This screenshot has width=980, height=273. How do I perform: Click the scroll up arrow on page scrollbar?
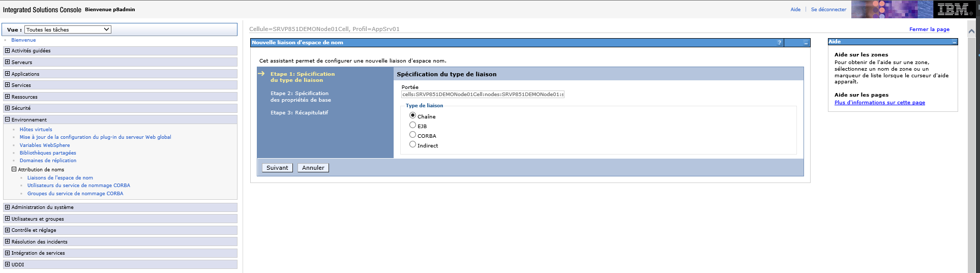971,31
